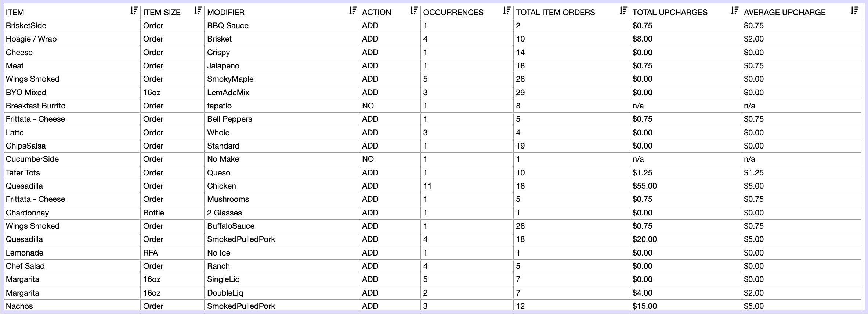868x314 pixels.
Task: Click the ITEM column header label
Action: (15, 12)
